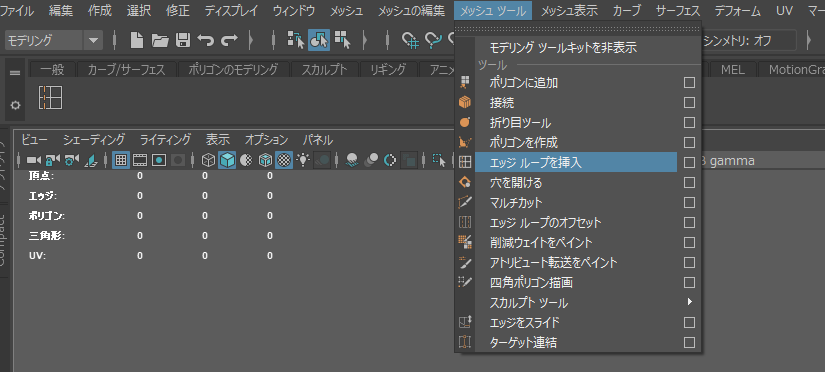The width and height of the screenshot is (825, 372).
Task: Click the Open Scene folder icon
Action: 160,40
